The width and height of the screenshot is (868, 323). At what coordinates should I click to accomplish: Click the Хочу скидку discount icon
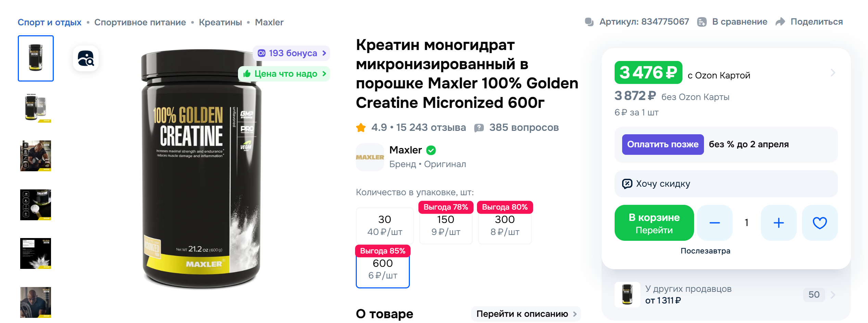pos(627,184)
